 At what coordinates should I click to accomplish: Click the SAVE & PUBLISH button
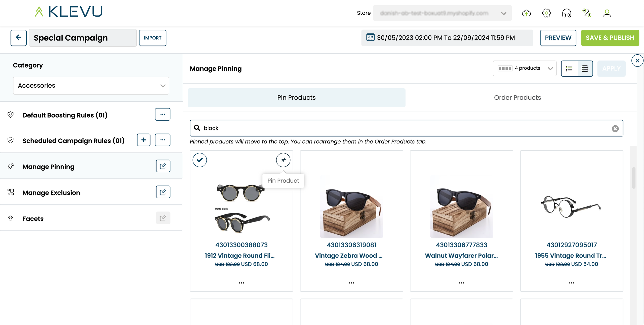610,38
